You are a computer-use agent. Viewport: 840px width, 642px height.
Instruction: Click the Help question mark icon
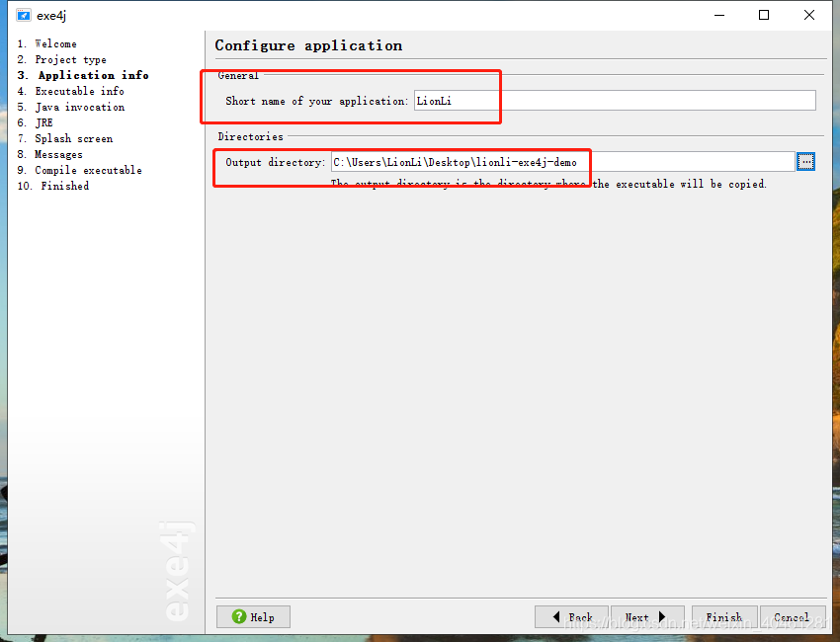tap(237, 616)
